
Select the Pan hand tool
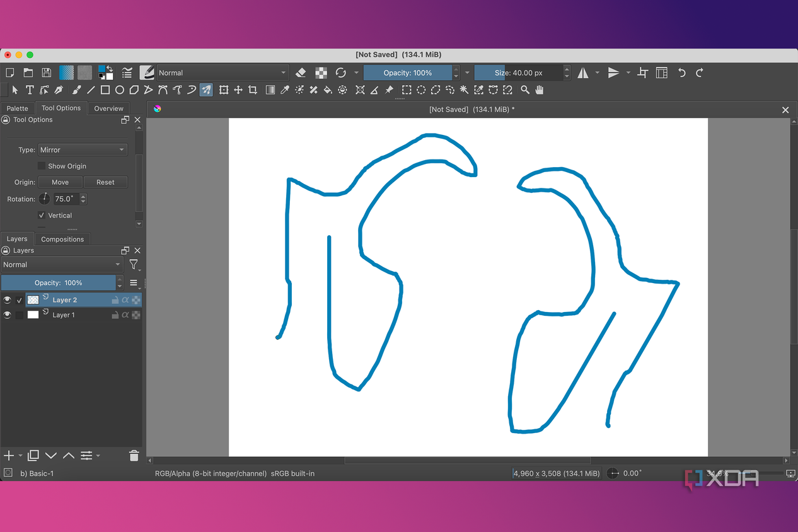point(540,90)
